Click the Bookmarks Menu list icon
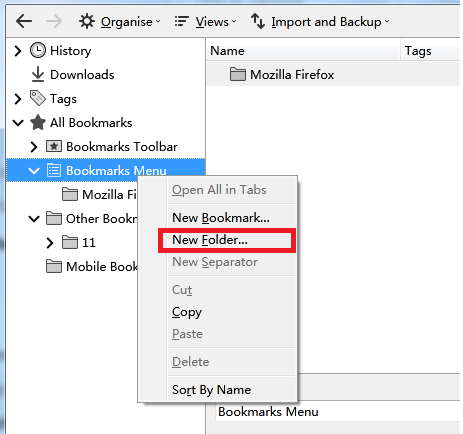 [54, 170]
